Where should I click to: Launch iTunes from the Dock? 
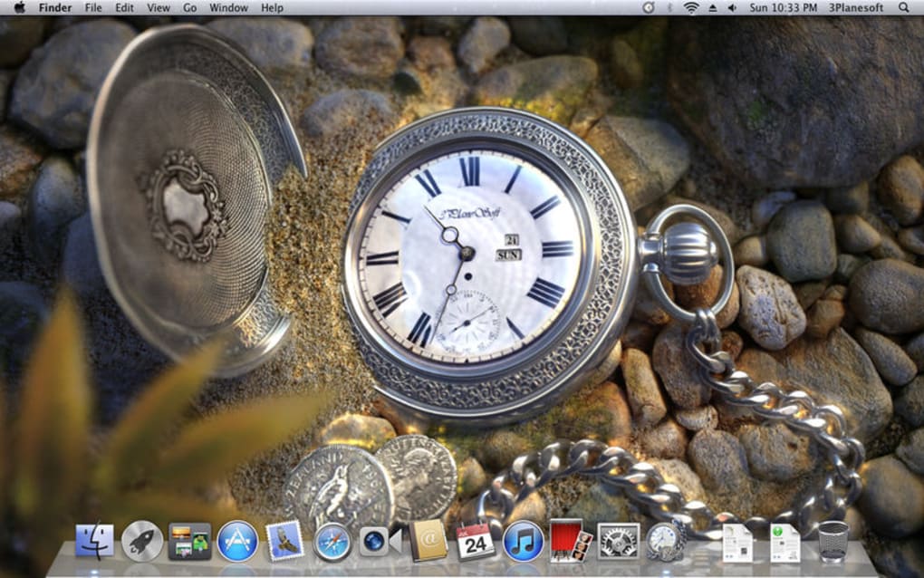525,544
